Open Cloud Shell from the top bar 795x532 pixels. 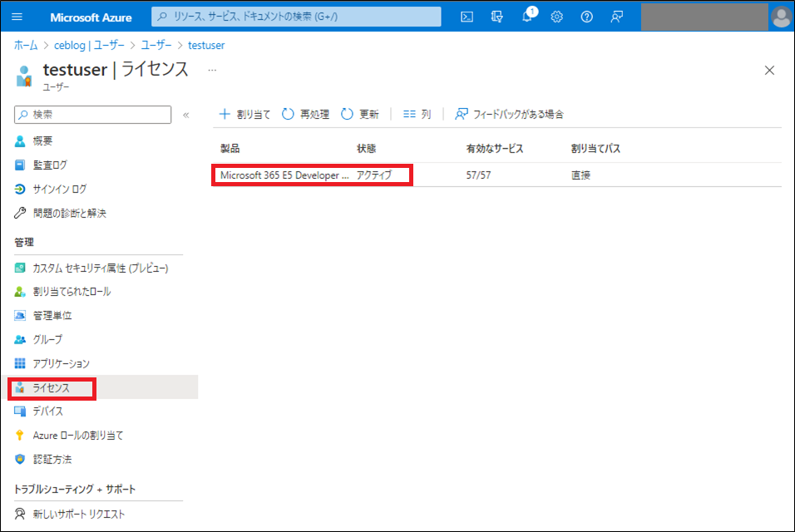(467, 17)
